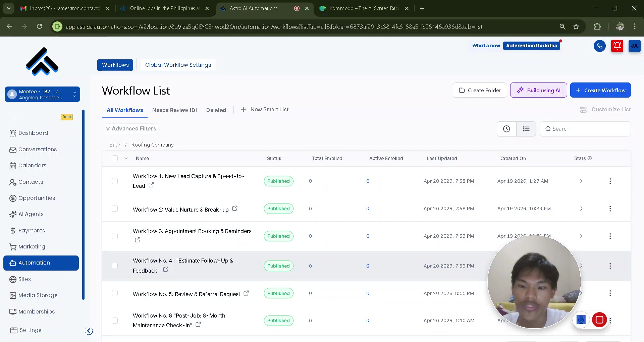
Task: Stop recording with red square button
Action: (599, 320)
